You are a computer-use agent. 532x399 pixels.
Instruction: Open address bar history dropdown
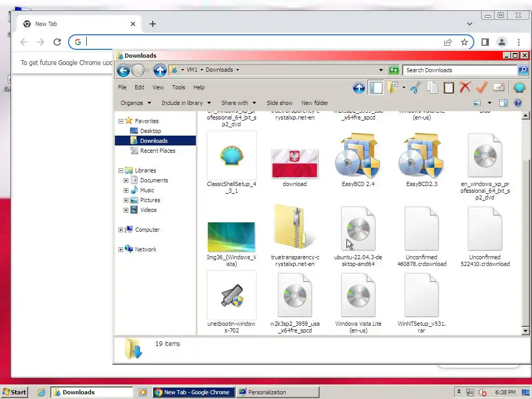point(381,70)
